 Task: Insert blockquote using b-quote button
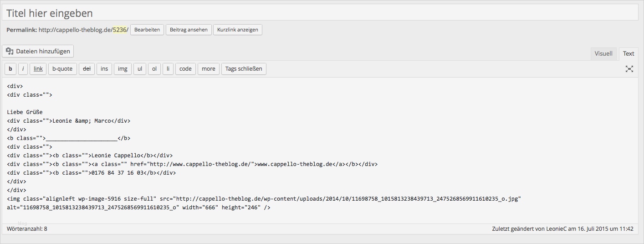click(x=62, y=69)
